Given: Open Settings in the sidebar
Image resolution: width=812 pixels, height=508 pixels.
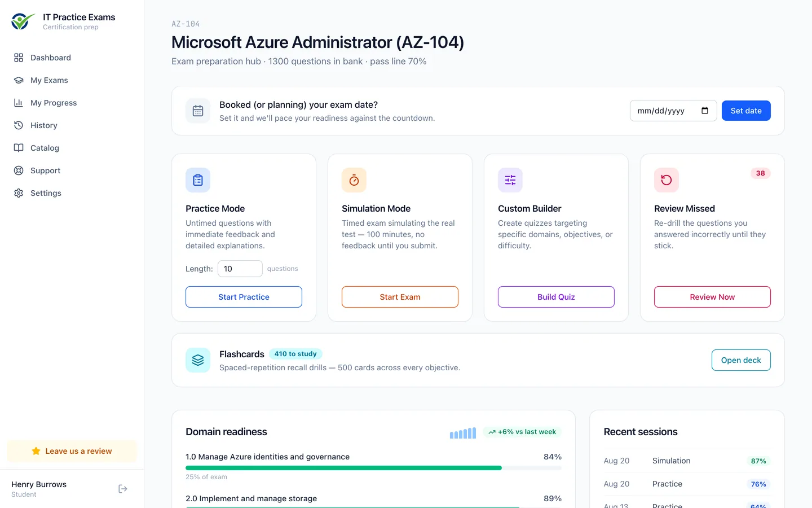Looking at the screenshot, I should tap(72, 193).
